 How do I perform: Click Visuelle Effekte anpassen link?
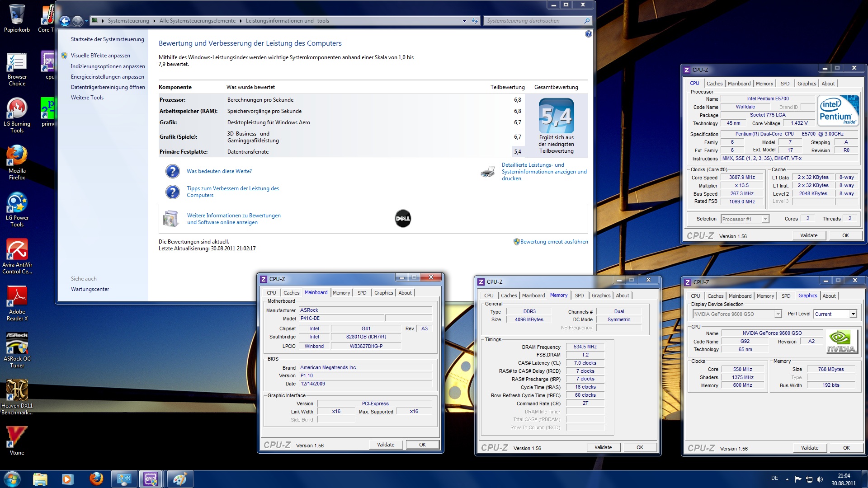pyautogui.click(x=100, y=56)
